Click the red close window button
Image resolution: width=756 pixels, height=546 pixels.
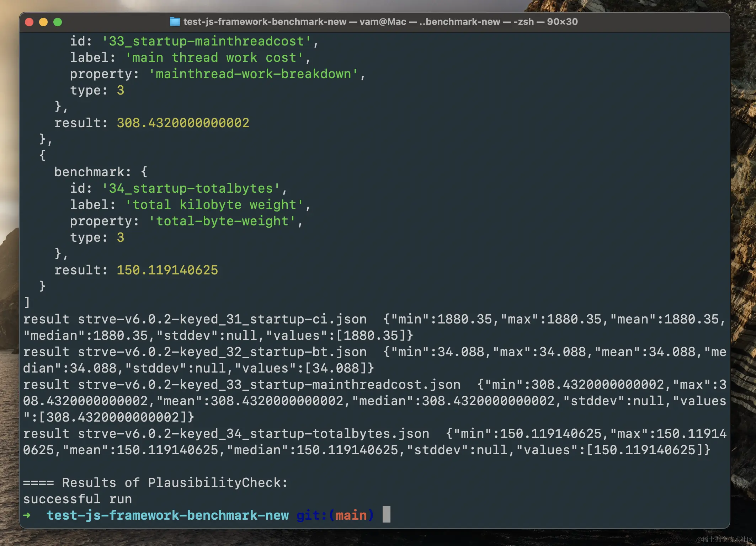click(30, 22)
